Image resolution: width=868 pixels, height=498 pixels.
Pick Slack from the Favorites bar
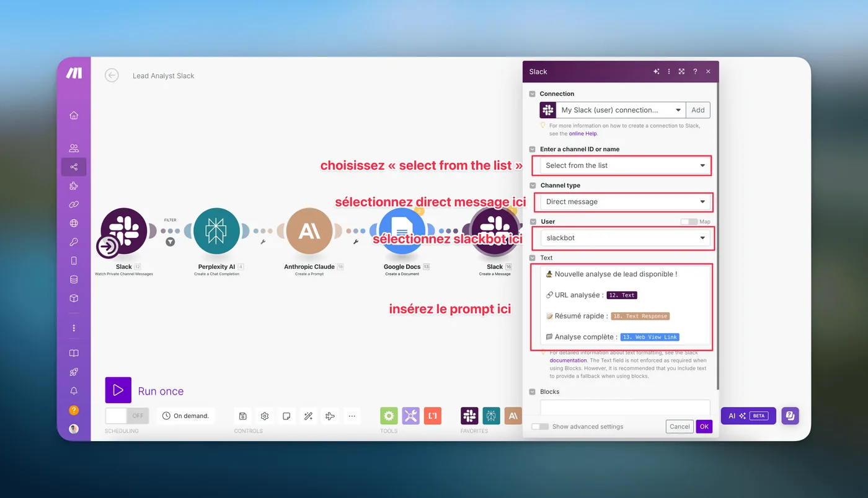pyautogui.click(x=469, y=416)
